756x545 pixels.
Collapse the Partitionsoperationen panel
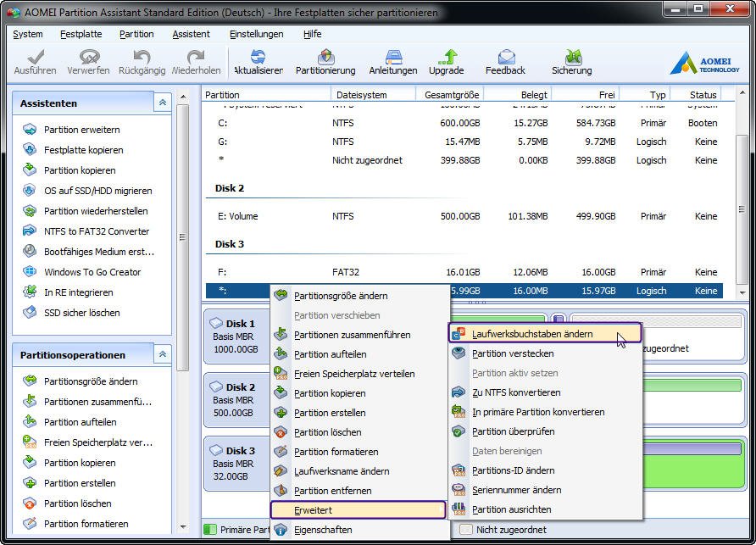[163, 354]
